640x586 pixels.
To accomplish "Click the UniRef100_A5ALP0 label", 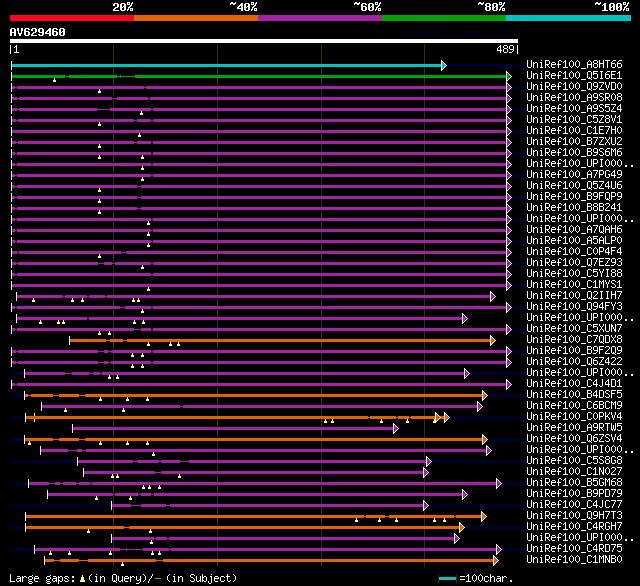I will pos(574,241).
